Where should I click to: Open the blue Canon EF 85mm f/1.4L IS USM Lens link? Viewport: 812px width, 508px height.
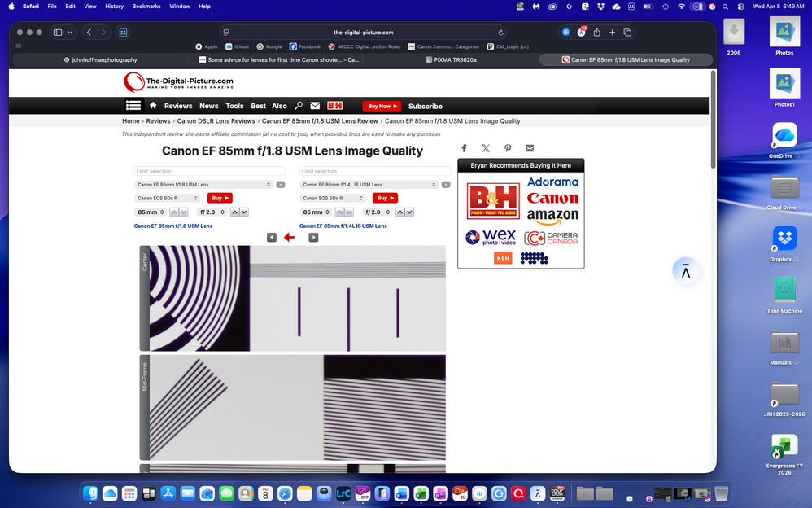point(343,226)
